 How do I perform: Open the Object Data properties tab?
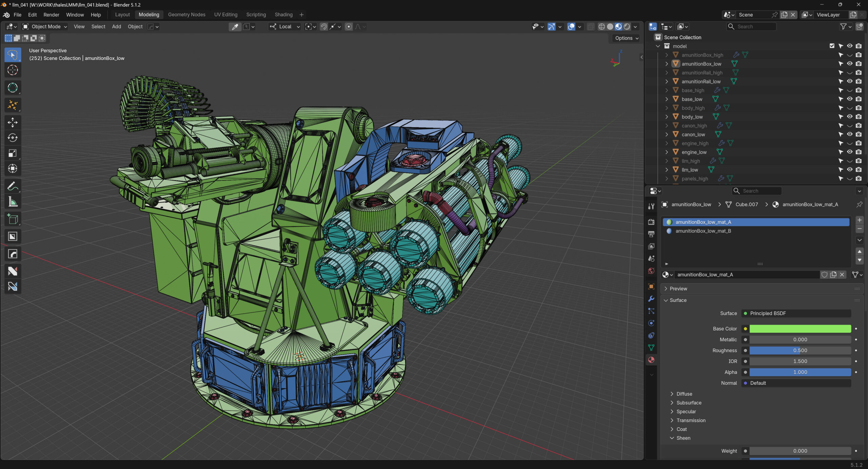coord(651,348)
